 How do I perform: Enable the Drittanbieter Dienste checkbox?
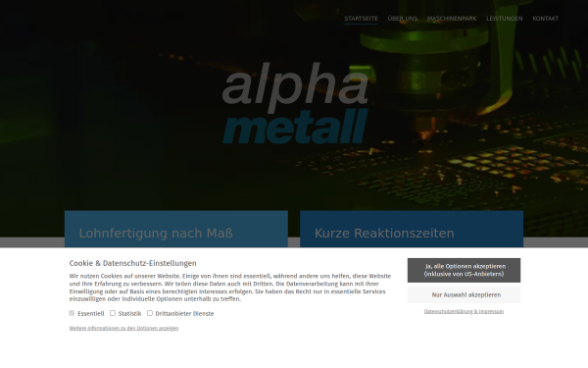pos(150,313)
